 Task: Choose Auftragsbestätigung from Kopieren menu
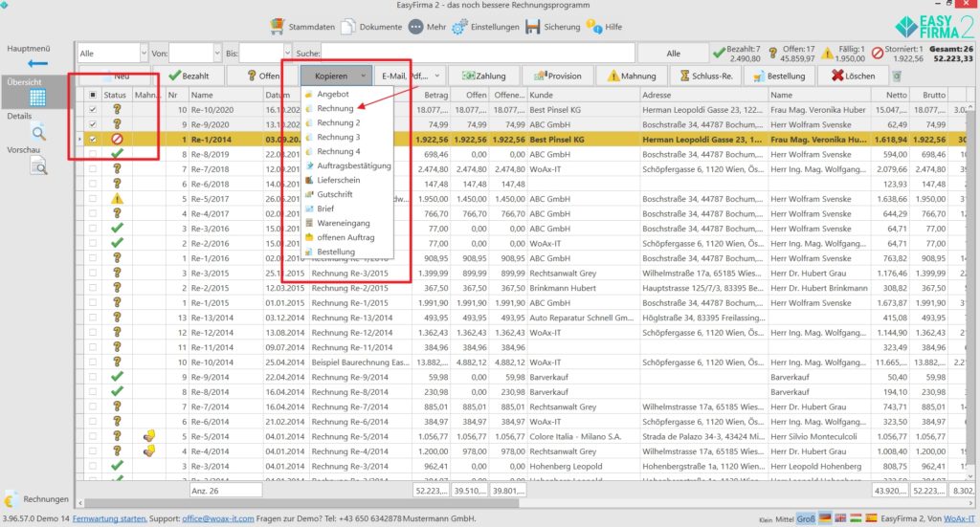point(354,165)
